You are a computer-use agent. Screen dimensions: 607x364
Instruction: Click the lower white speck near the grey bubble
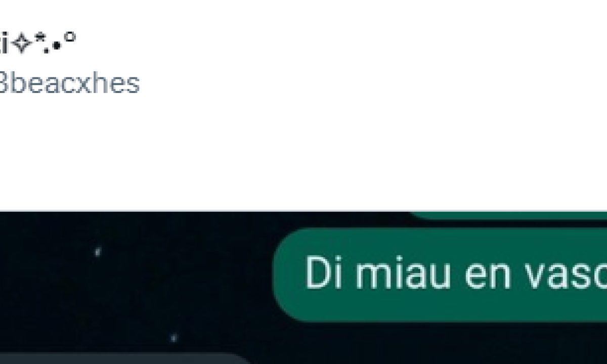coord(174,337)
